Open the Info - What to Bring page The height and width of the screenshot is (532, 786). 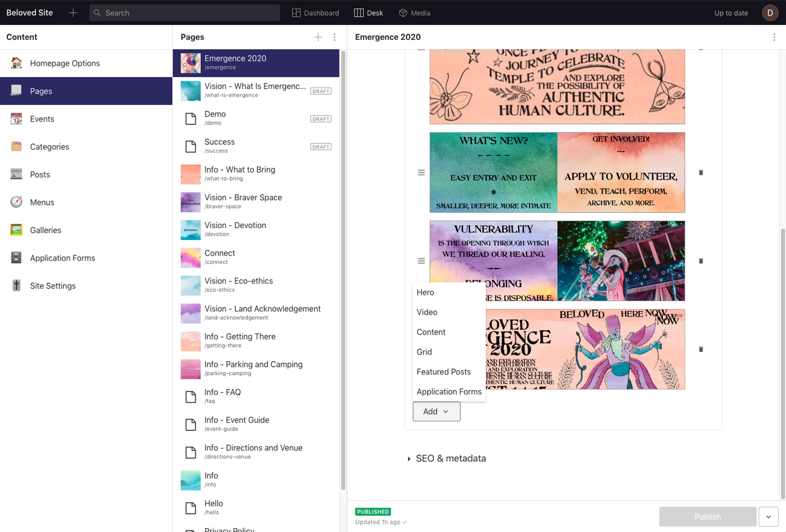coord(256,174)
